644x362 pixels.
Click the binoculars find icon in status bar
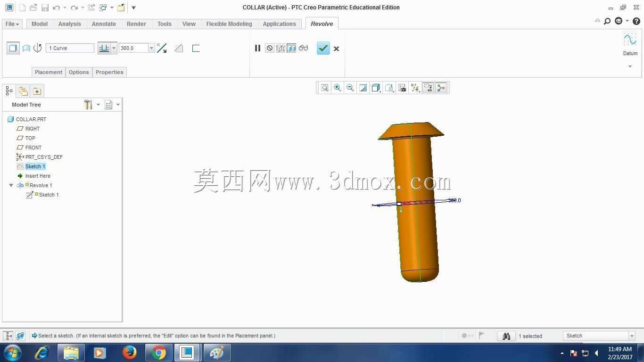(506, 336)
